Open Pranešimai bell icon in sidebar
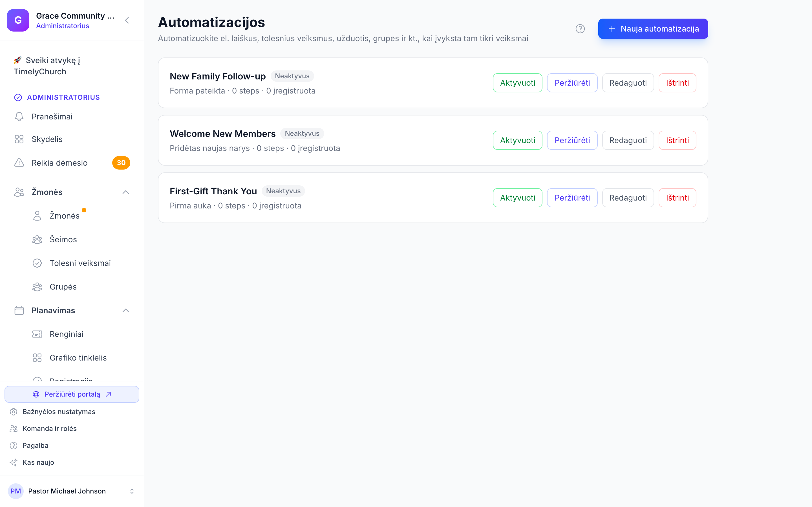 [x=19, y=116]
